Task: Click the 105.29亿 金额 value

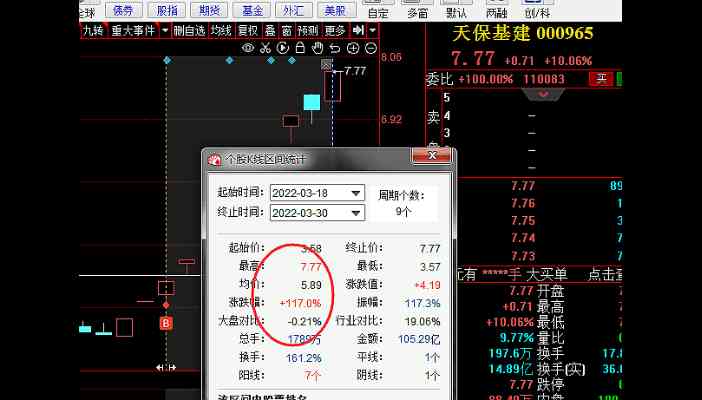Action: pyautogui.click(x=419, y=339)
